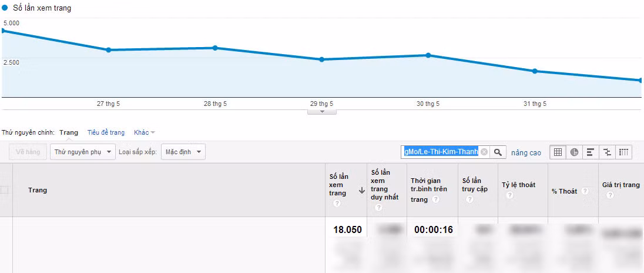Screen dimensions: 644x273
Task: Sort by Số lần xem trang duy nhất column
Action: pos(384,185)
